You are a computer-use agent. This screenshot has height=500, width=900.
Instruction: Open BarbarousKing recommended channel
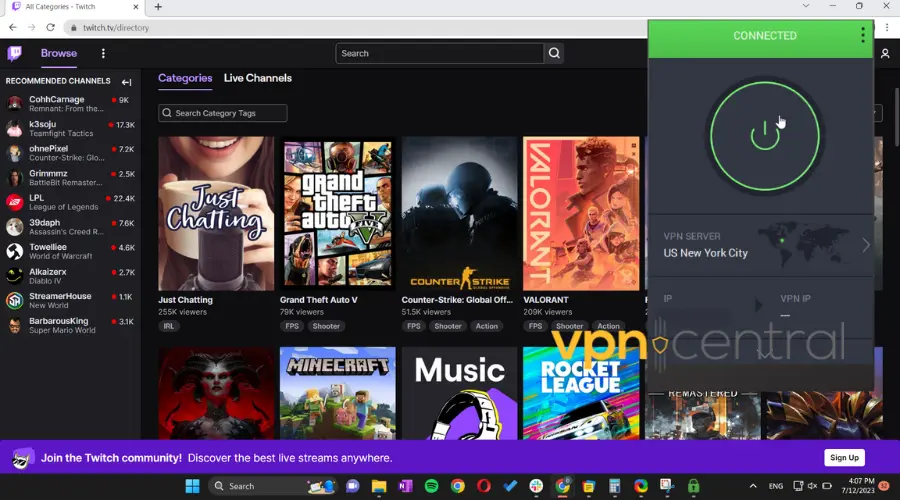click(x=70, y=325)
